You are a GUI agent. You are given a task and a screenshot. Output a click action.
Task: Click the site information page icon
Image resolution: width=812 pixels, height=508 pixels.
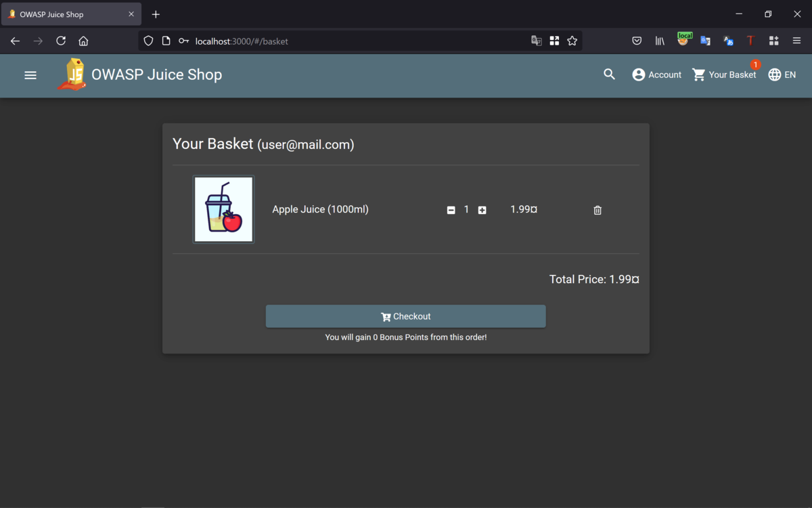[166, 41]
